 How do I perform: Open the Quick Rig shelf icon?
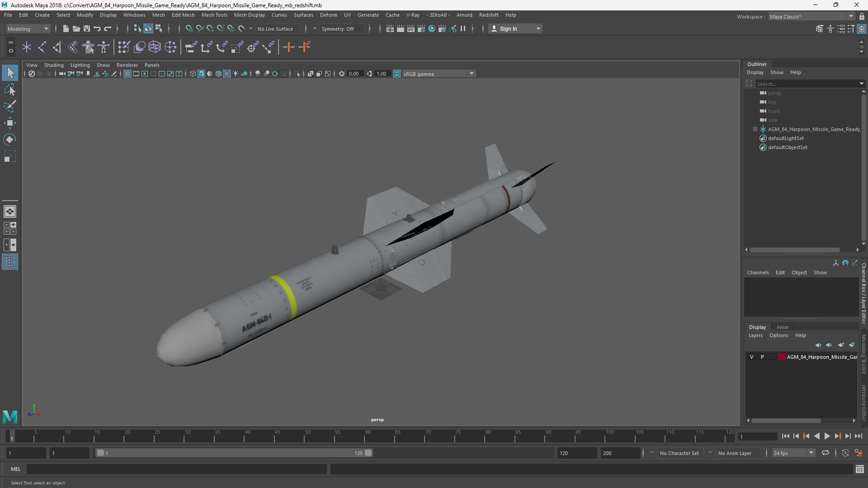pos(88,47)
